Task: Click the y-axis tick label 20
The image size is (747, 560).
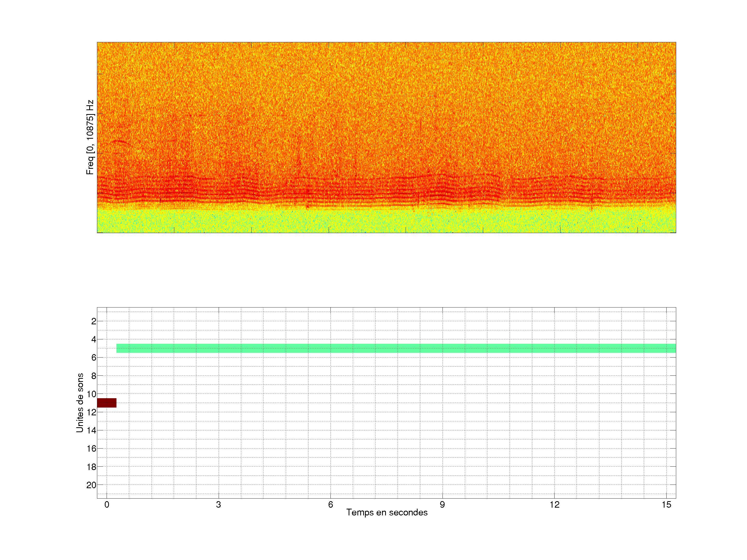Action: tap(91, 485)
